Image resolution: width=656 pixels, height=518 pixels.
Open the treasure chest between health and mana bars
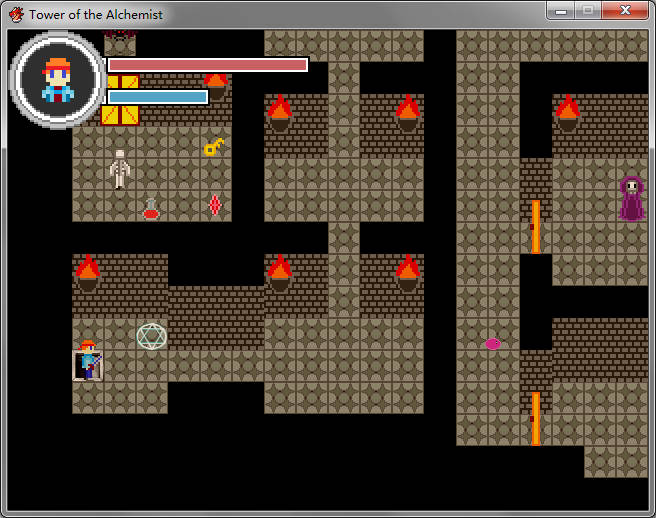pyautogui.click(x=123, y=81)
